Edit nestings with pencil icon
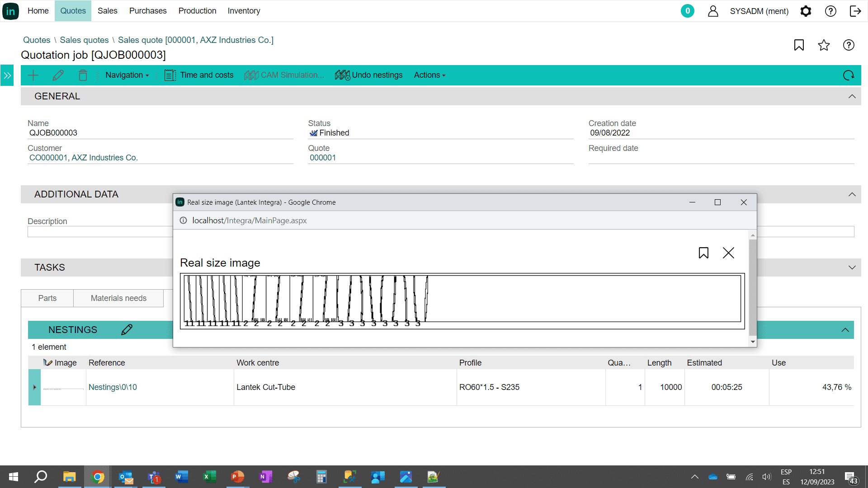Viewport: 868px width, 488px height. (x=127, y=330)
